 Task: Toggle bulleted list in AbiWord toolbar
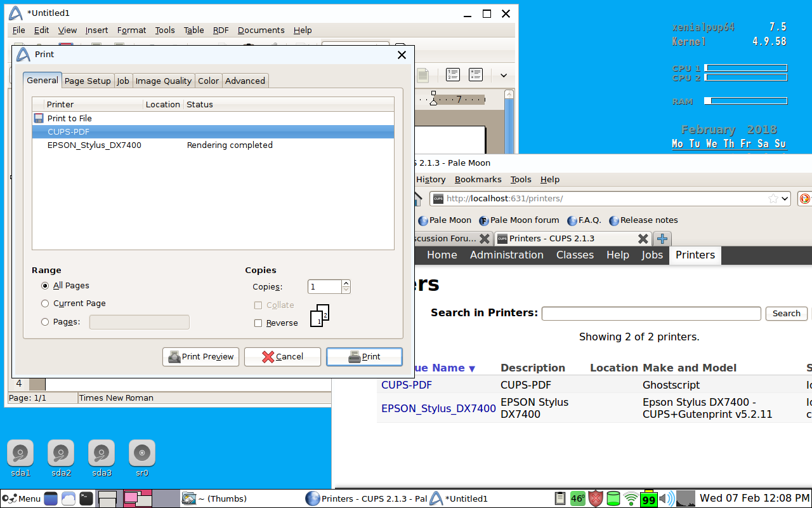point(476,75)
